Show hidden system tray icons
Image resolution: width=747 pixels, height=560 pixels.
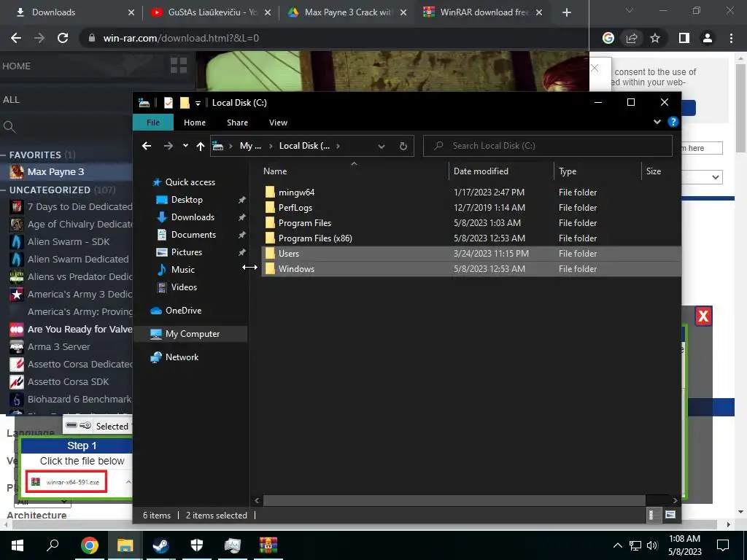pos(617,545)
